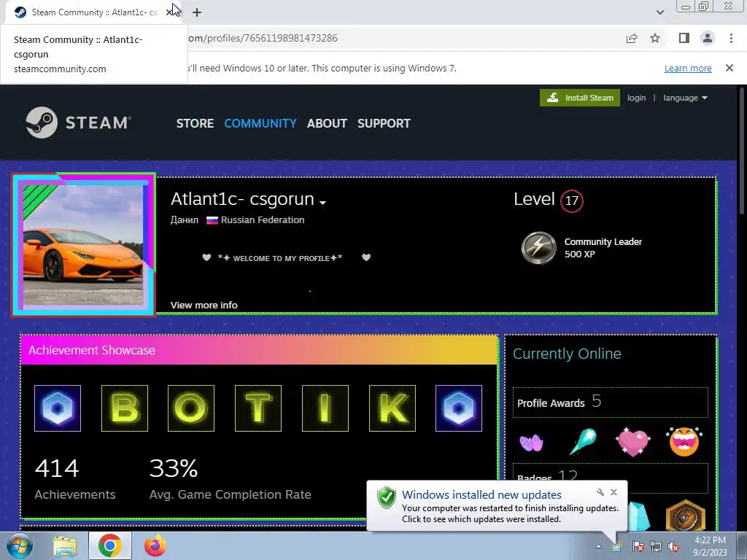This screenshot has height=560, width=747.
Task: Open Windows Explorer from taskbar
Action: [65, 546]
